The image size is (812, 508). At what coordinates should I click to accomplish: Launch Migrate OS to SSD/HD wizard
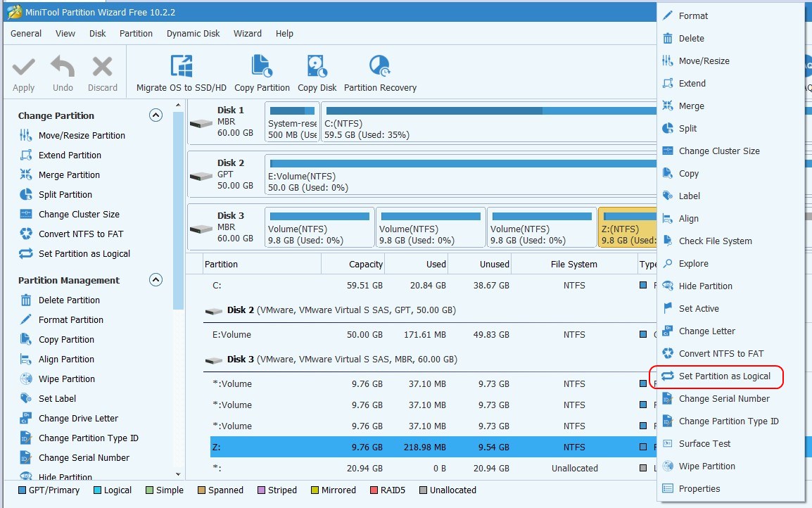[182, 74]
